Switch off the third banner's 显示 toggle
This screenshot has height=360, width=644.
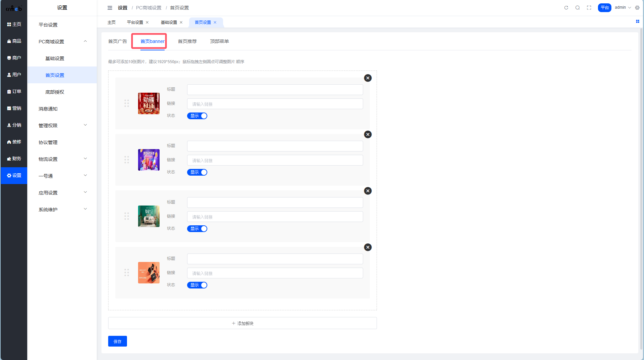coord(197,229)
